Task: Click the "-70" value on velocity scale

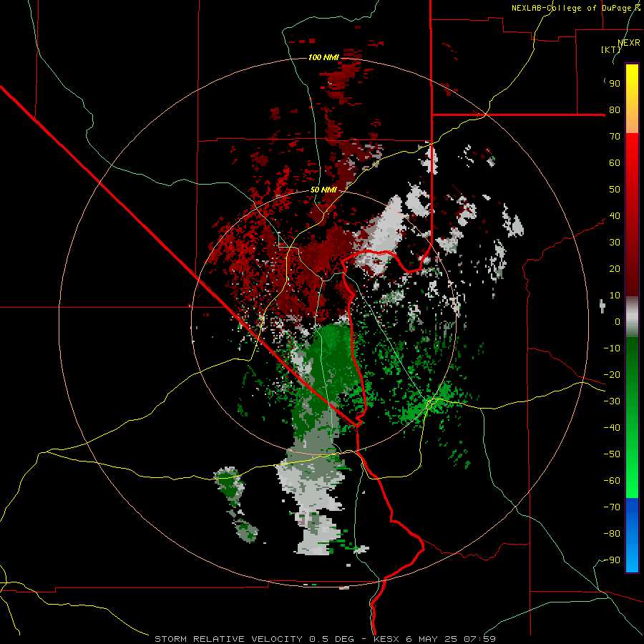Action: coord(612,507)
